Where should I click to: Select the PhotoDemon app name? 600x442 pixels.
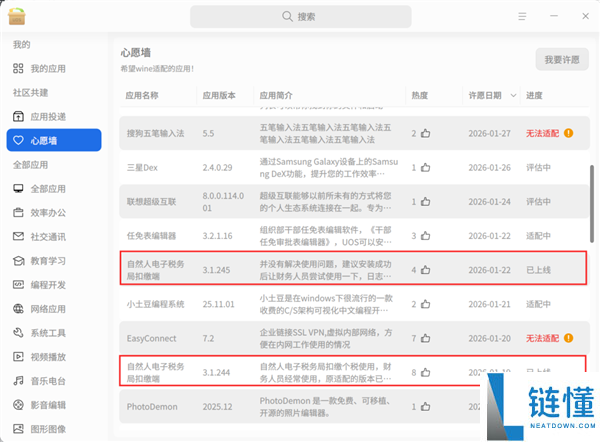(x=152, y=406)
